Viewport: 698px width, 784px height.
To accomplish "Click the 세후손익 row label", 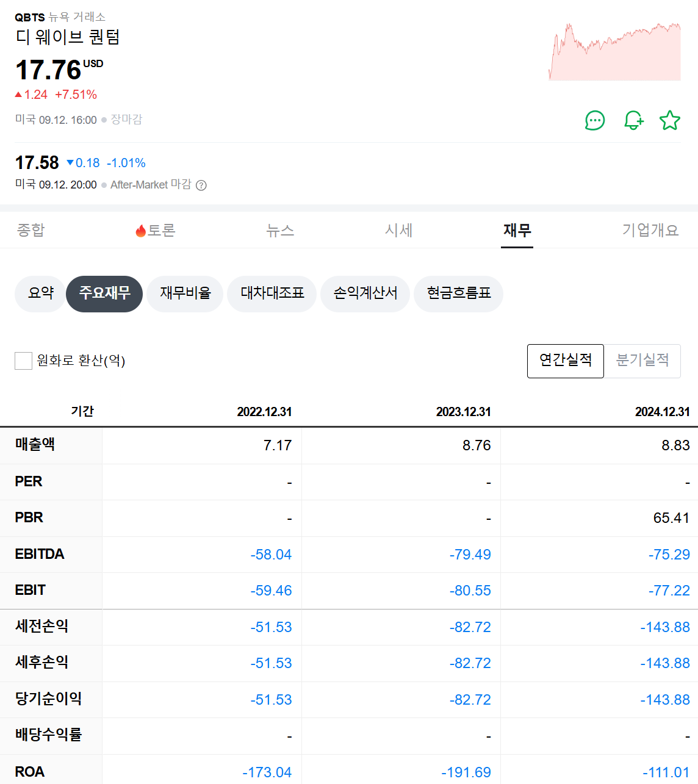I will (41, 663).
